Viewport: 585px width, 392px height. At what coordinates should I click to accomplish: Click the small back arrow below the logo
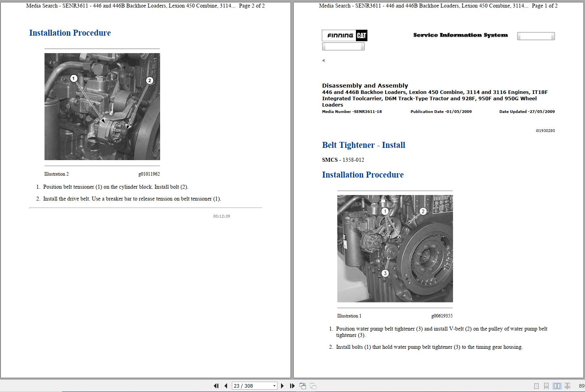tap(324, 60)
